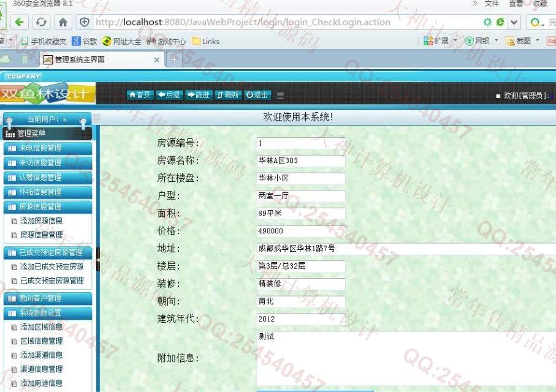Click the 价格 field with 490000
The image size is (556, 392).
[301, 231]
